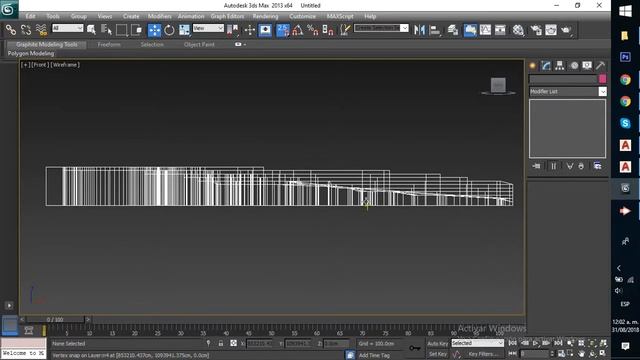Toggle the Selection Lock padlock
The image size is (640, 360).
(x=221, y=343)
